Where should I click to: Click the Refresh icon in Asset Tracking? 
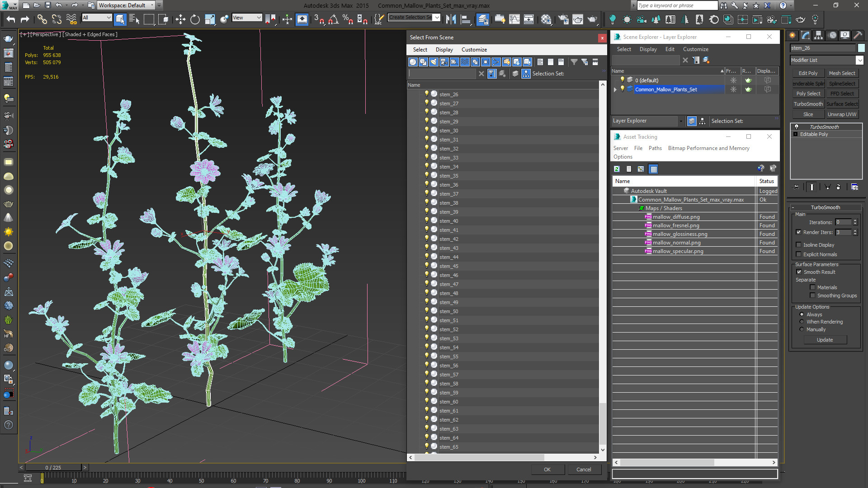tap(617, 169)
